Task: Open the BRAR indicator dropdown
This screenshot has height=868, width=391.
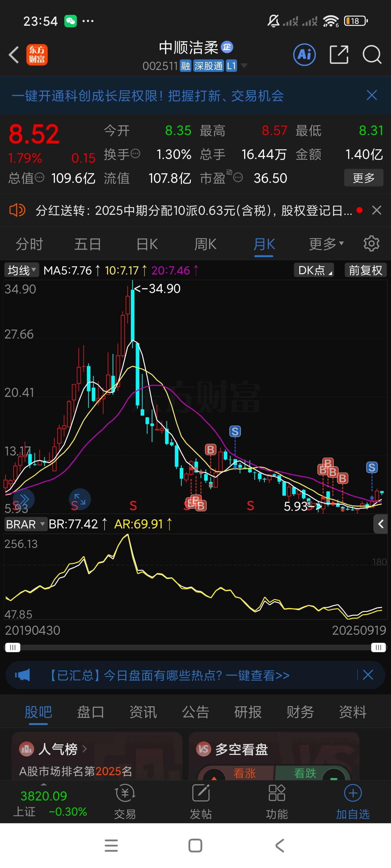Action: pyautogui.click(x=26, y=524)
